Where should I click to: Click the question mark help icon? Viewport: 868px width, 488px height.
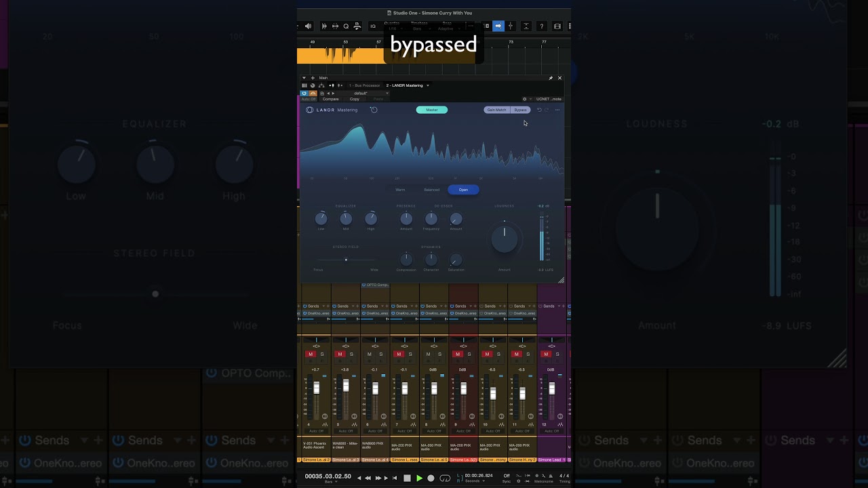[x=541, y=26]
